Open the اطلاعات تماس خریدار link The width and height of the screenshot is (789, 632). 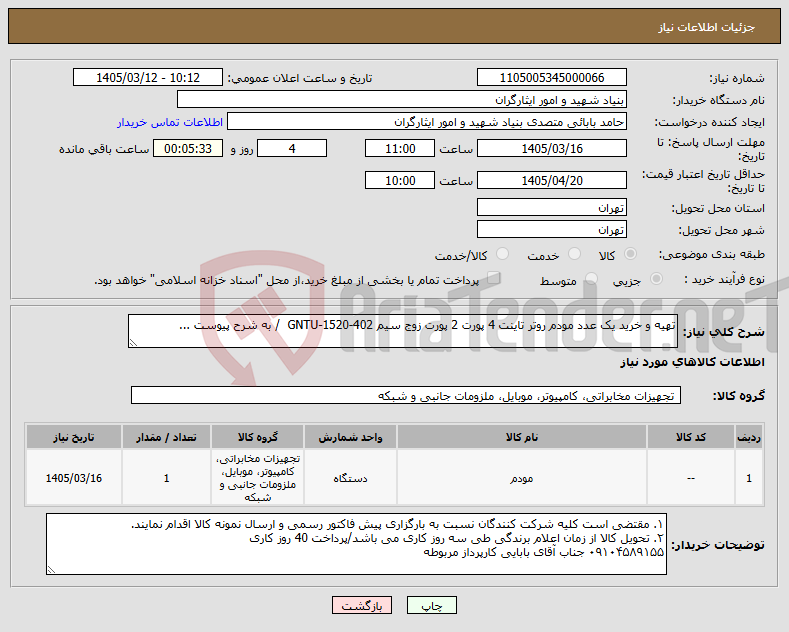170,122
